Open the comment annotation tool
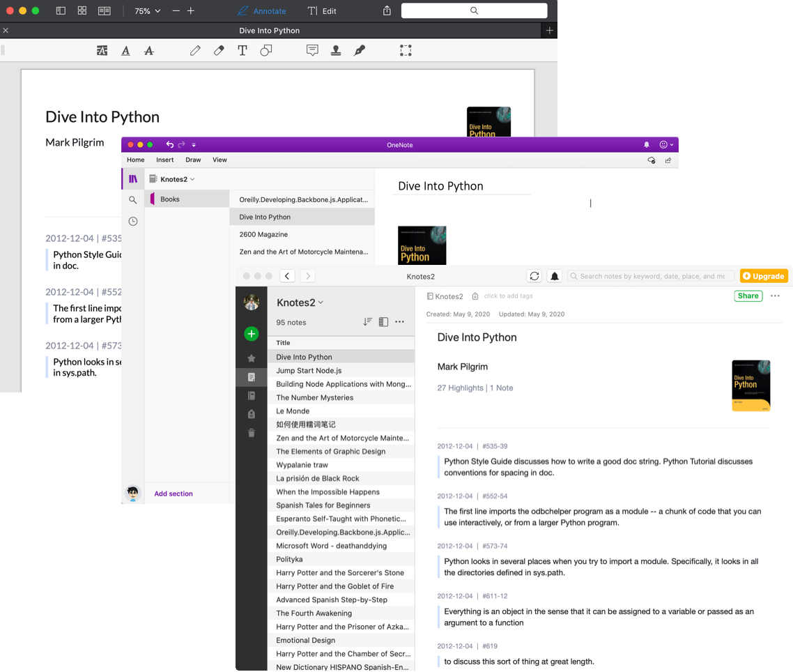 click(312, 50)
